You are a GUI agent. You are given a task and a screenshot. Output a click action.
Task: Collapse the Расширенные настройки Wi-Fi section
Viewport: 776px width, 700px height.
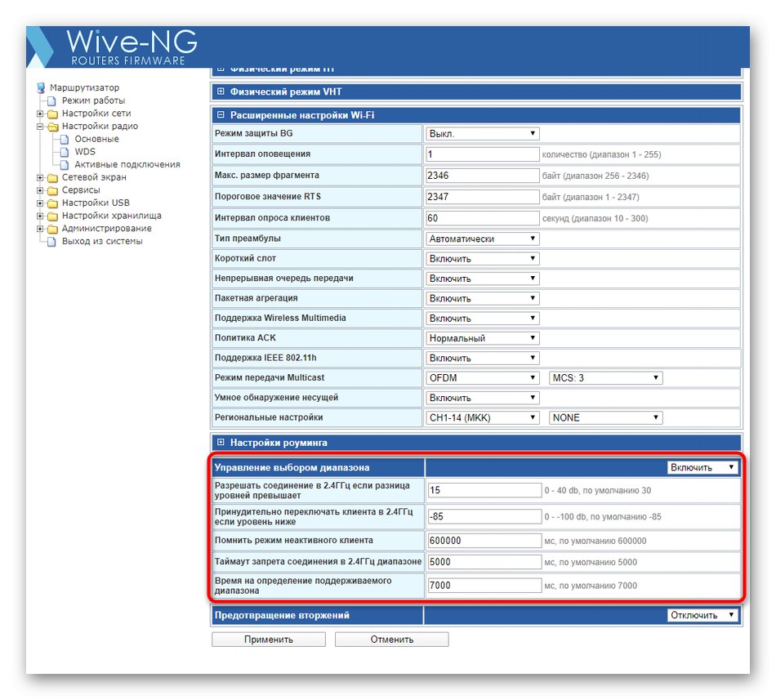(221, 115)
